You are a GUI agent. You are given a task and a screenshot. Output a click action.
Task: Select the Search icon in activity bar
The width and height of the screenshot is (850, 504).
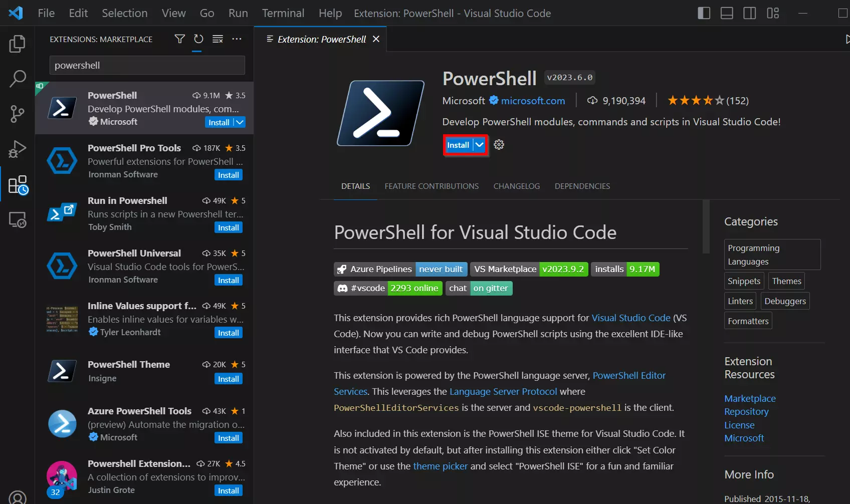[x=17, y=79]
